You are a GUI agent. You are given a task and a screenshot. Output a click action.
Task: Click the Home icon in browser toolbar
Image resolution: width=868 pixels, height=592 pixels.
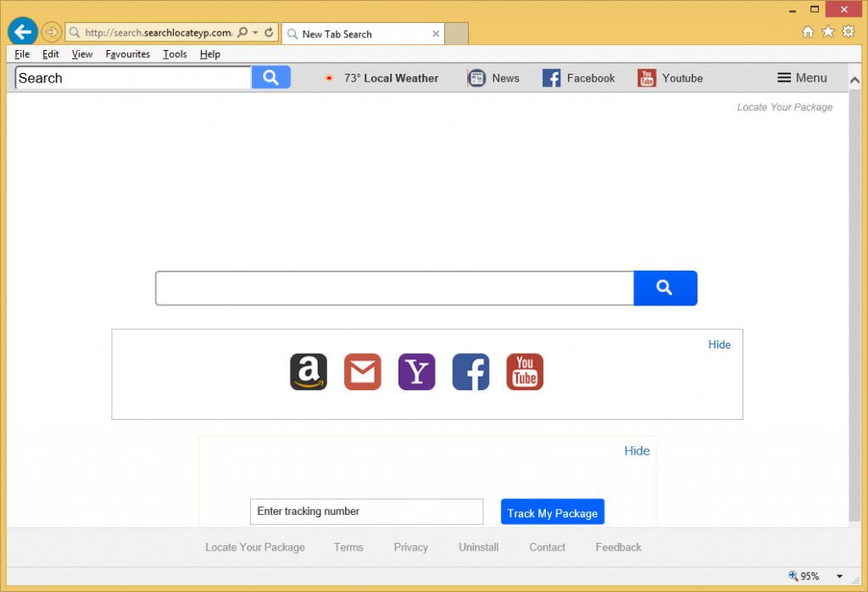[x=808, y=31]
